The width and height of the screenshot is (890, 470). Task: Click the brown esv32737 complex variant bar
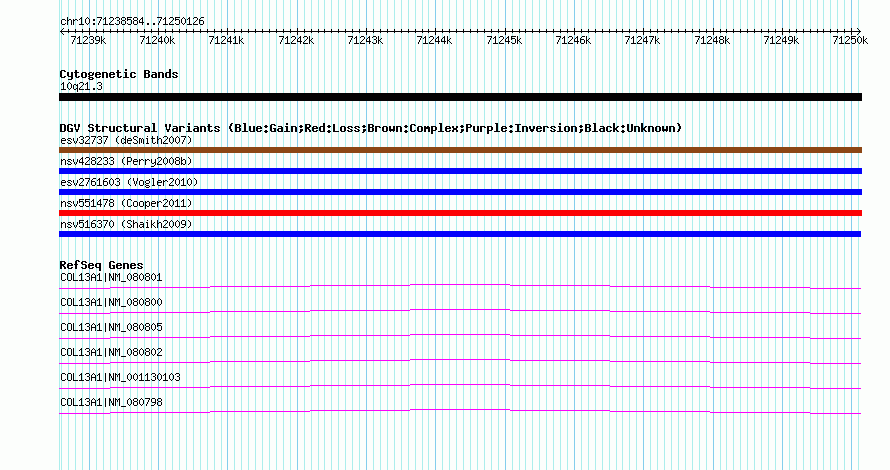pos(460,150)
